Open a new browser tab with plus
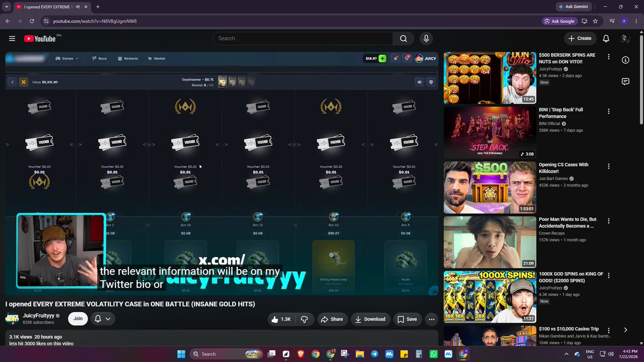Image resolution: width=644 pixels, height=362 pixels. pos(98,7)
